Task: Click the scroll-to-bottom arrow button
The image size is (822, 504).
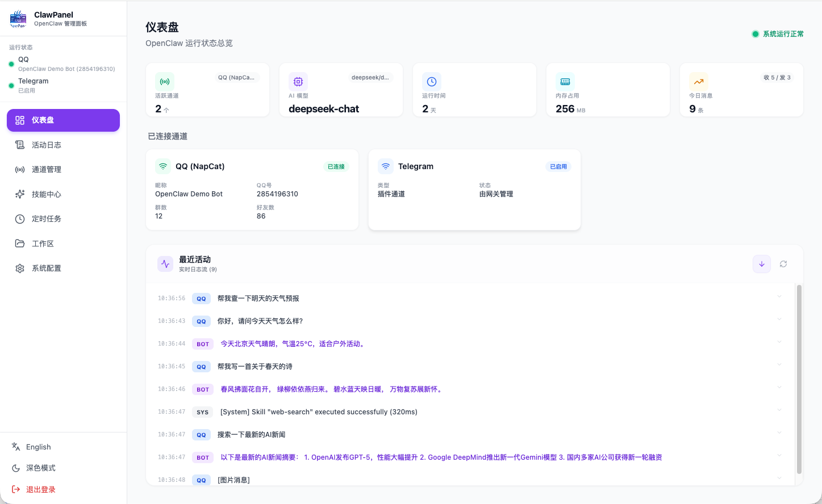Action: 761,264
